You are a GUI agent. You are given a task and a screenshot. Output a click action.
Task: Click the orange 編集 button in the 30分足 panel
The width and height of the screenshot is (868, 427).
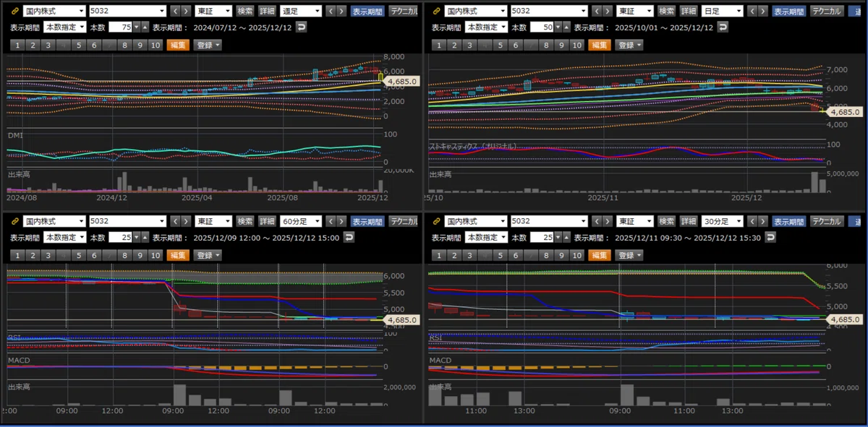[x=600, y=255]
